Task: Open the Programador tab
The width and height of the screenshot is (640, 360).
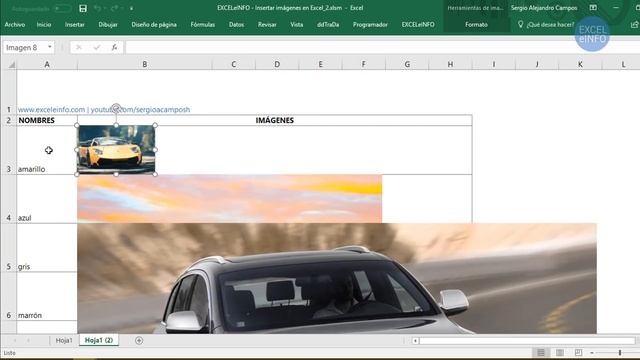Action: [370, 24]
